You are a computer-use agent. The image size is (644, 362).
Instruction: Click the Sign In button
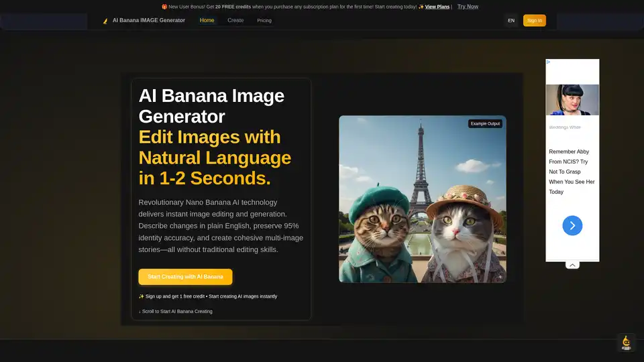tap(535, 21)
